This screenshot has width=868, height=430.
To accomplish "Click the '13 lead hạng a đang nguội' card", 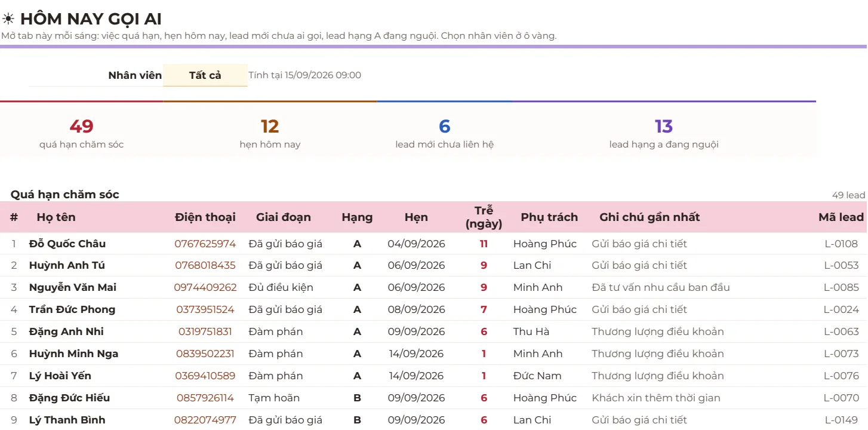I will (664, 129).
